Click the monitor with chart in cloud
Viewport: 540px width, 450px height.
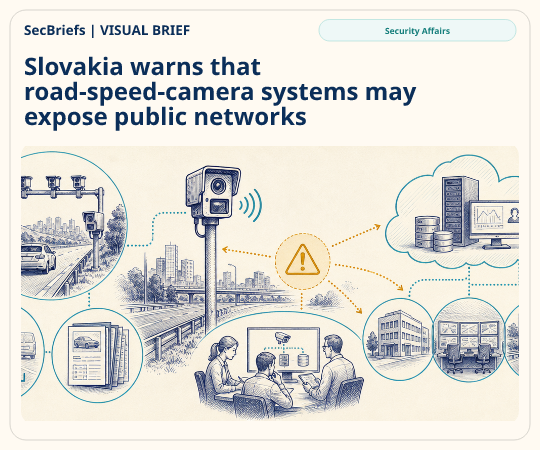click(x=496, y=223)
